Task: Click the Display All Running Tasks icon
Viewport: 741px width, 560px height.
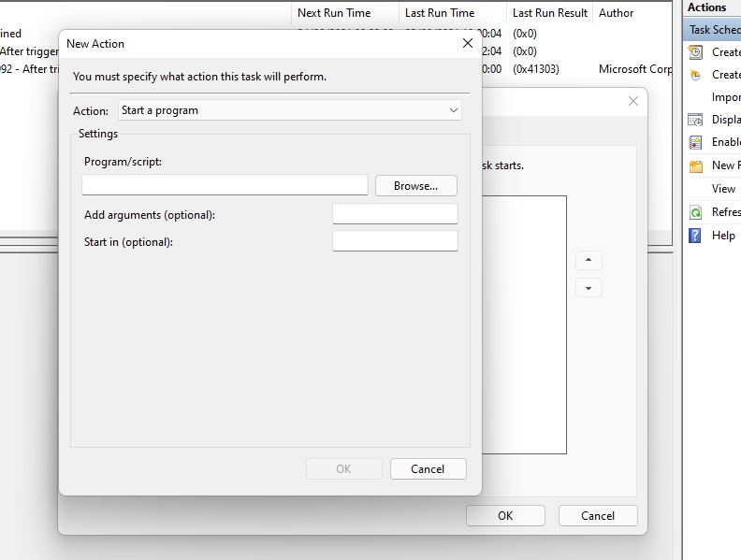Action: coord(695,120)
